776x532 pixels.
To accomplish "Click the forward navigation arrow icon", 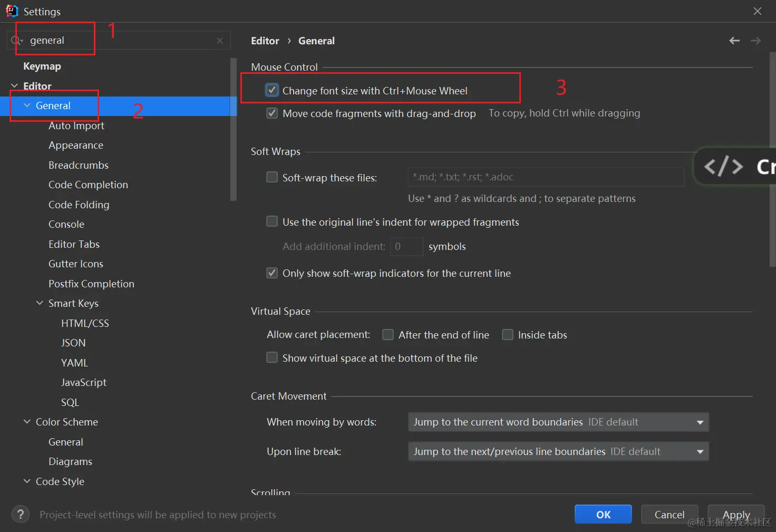I will pos(755,41).
